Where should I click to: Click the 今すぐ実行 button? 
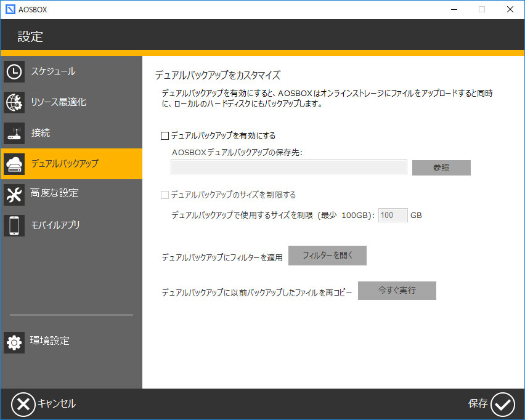(397, 291)
